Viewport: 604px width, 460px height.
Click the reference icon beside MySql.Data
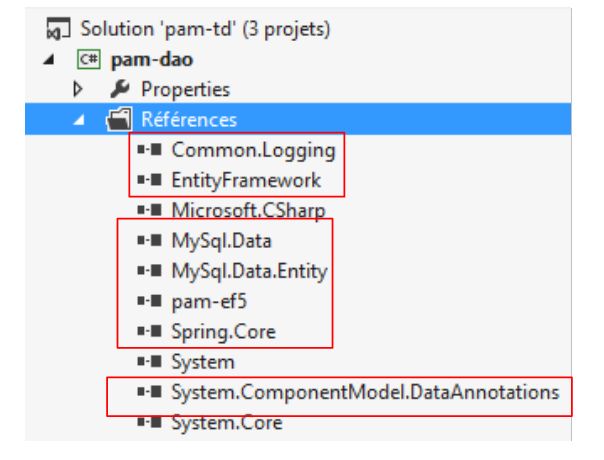[x=152, y=241]
